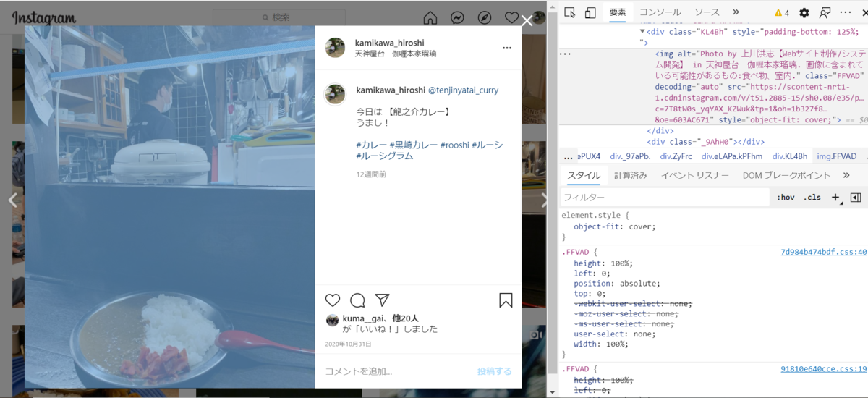Image resolution: width=868 pixels, height=398 pixels.
Task: Select the img.FFVAD breadcrumb
Action: coord(836,156)
